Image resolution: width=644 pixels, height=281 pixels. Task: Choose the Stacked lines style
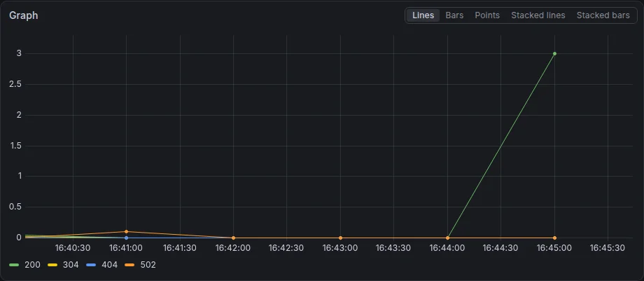click(x=538, y=15)
